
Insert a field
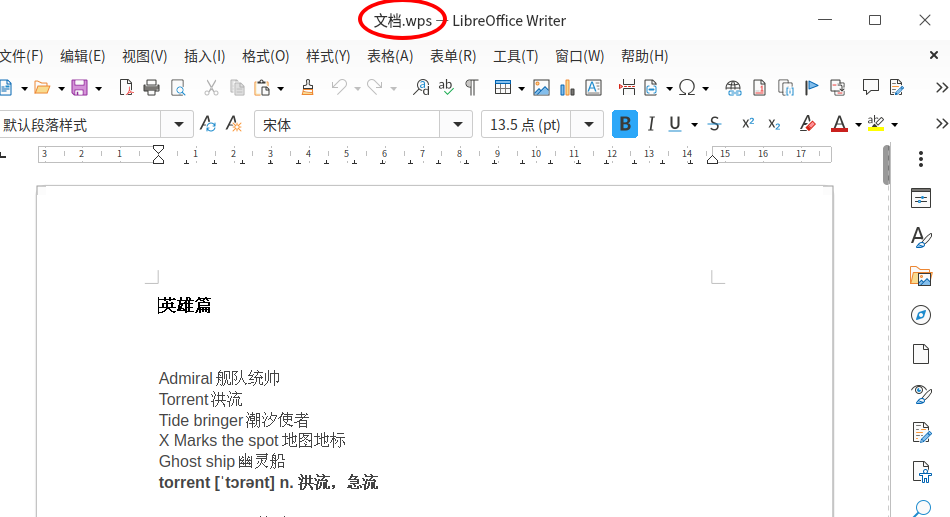click(651, 88)
